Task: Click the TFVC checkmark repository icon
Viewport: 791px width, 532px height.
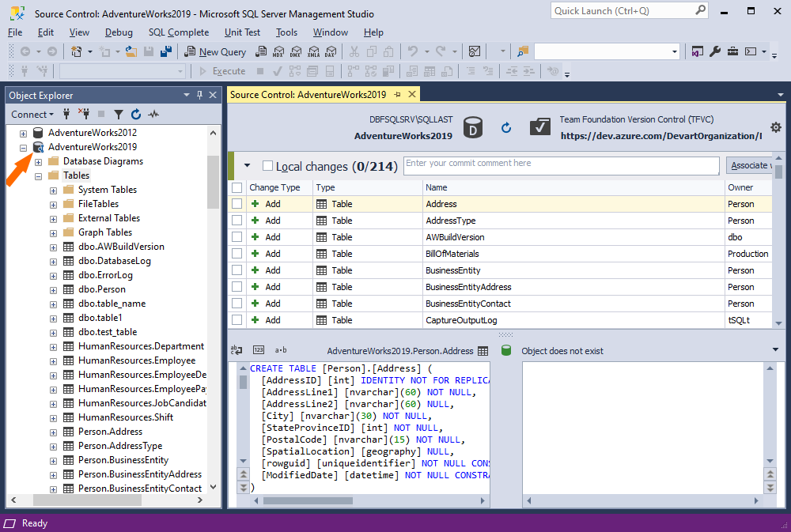Action: click(x=539, y=126)
